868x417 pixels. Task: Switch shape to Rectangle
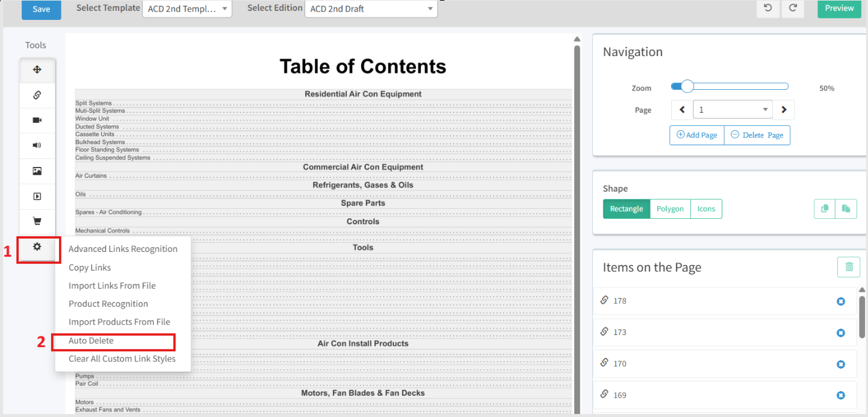click(626, 209)
